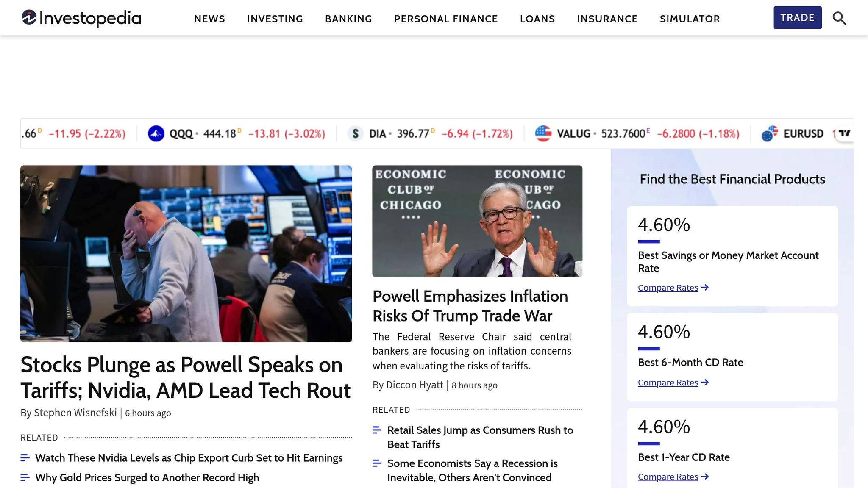Click the Investopedia logo
Viewport: 868px width, 488px height.
81,18
